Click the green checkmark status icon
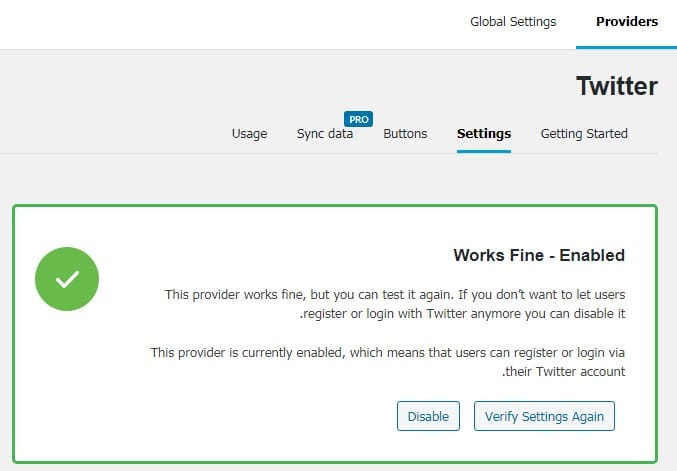The width and height of the screenshot is (677, 471). click(x=67, y=279)
